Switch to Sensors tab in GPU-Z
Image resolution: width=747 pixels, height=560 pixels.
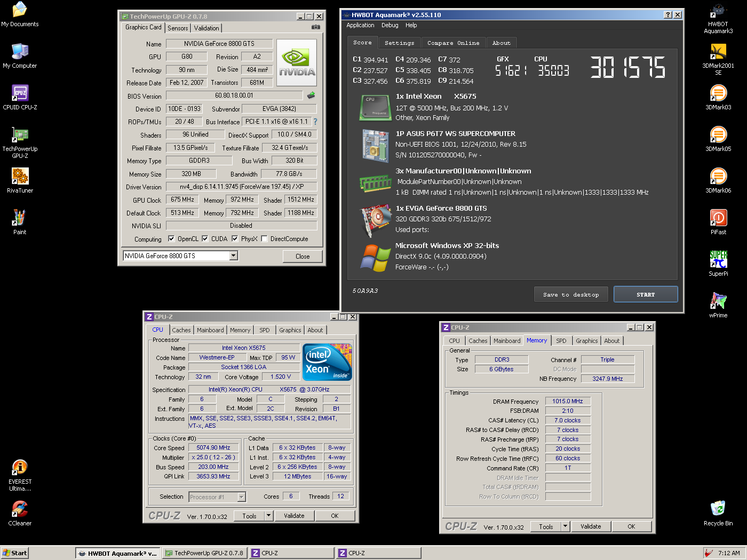point(178,28)
